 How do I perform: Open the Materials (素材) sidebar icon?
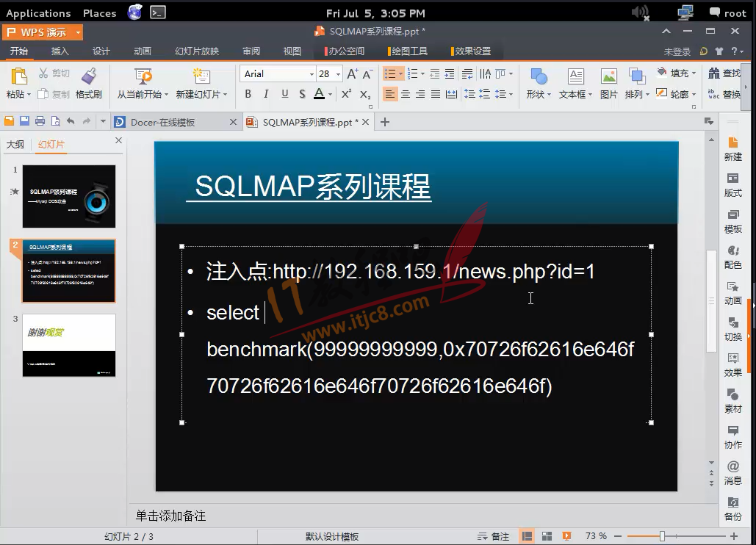pyautogui.click(x=733, y=394)
